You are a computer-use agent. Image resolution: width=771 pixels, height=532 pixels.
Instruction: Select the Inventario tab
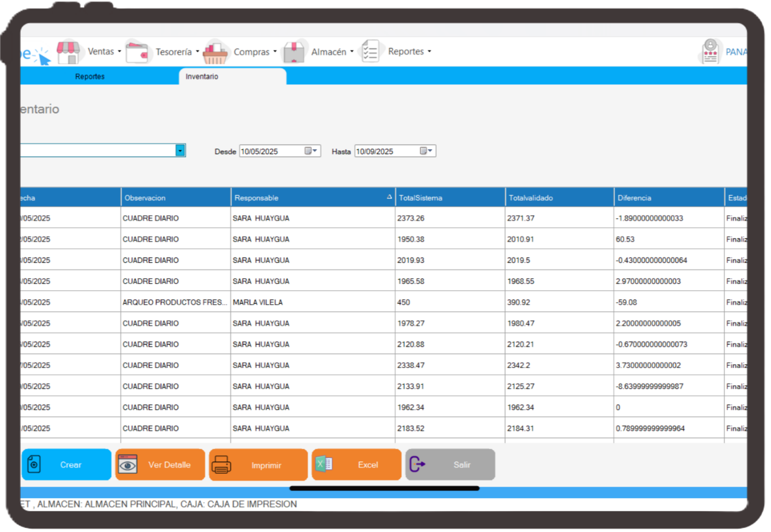pos(202,77)
